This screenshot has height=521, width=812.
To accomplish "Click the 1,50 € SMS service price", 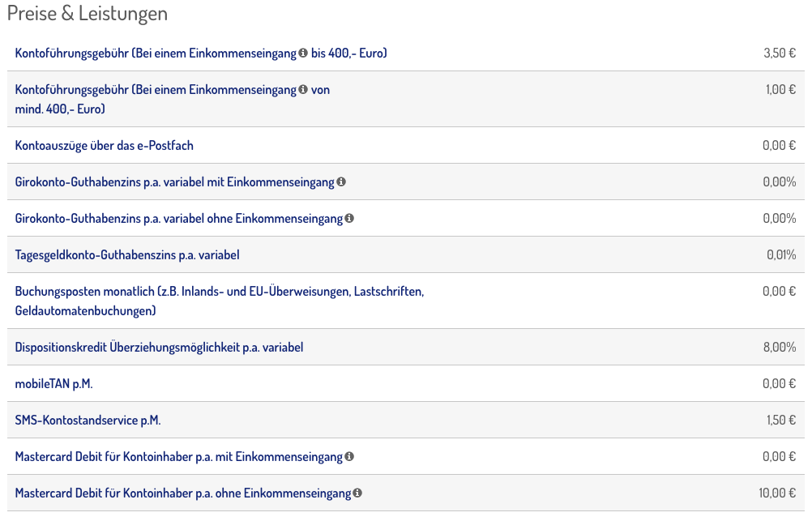I will click(x=779, y=421).
